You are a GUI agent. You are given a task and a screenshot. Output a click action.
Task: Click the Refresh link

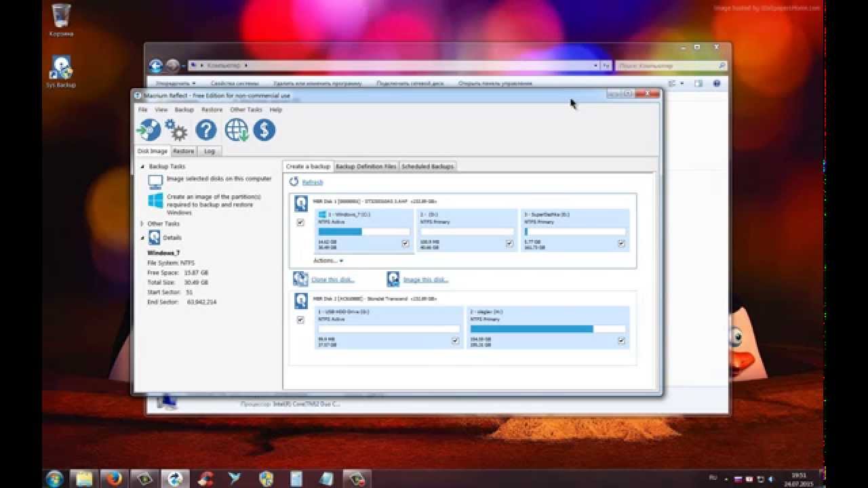(x=313, y=182)
